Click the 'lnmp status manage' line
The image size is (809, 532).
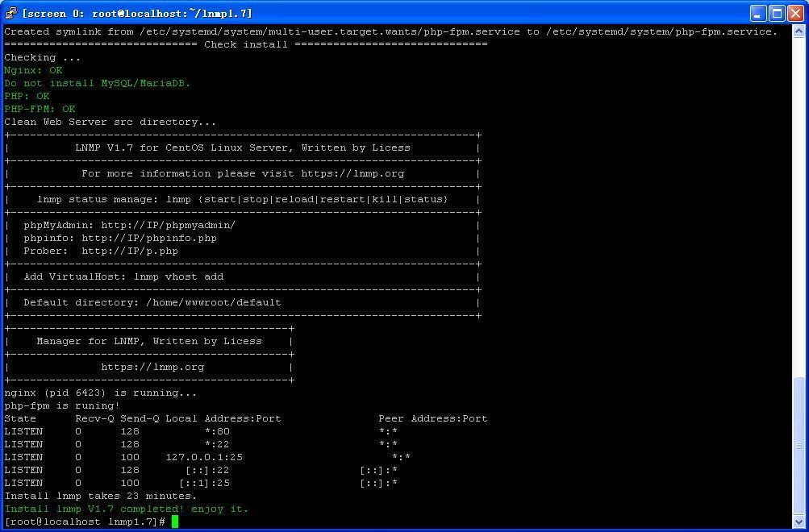(x=243, y=199)
